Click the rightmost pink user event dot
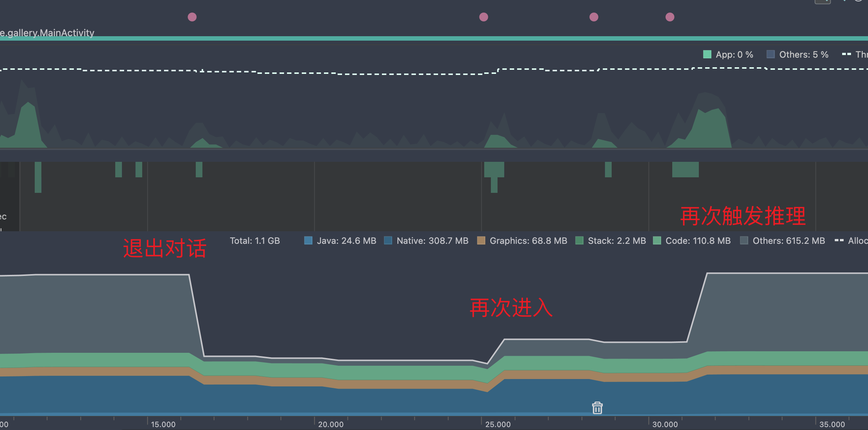 point(670,17)
